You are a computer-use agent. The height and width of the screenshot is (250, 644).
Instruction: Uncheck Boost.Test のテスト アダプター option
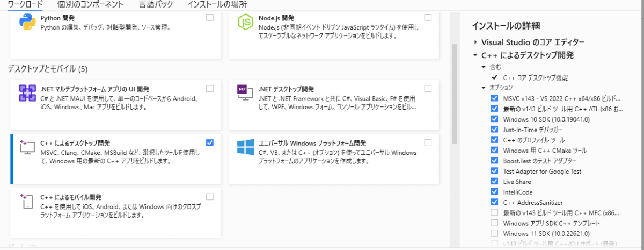pyautogui.click(x=494, y=161)
